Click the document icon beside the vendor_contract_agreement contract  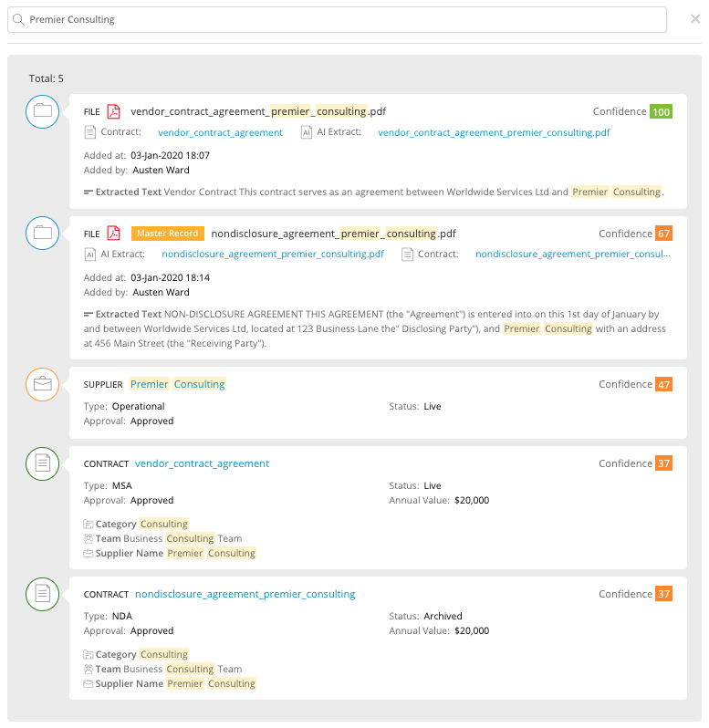(x=42, y=463)
